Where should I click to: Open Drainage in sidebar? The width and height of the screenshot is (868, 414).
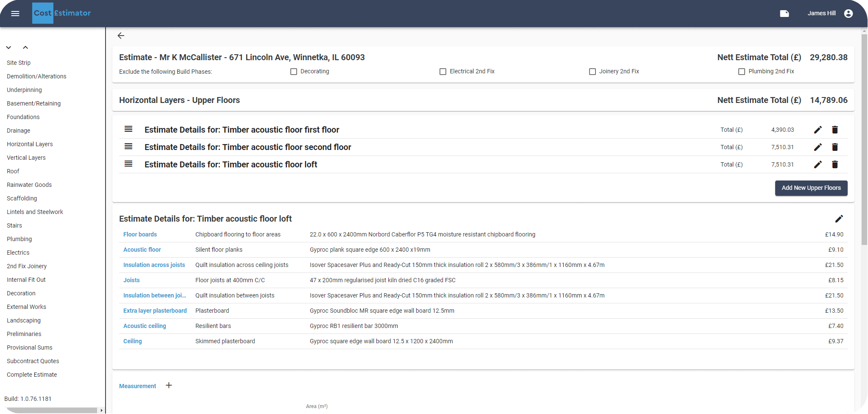[19, 131]
